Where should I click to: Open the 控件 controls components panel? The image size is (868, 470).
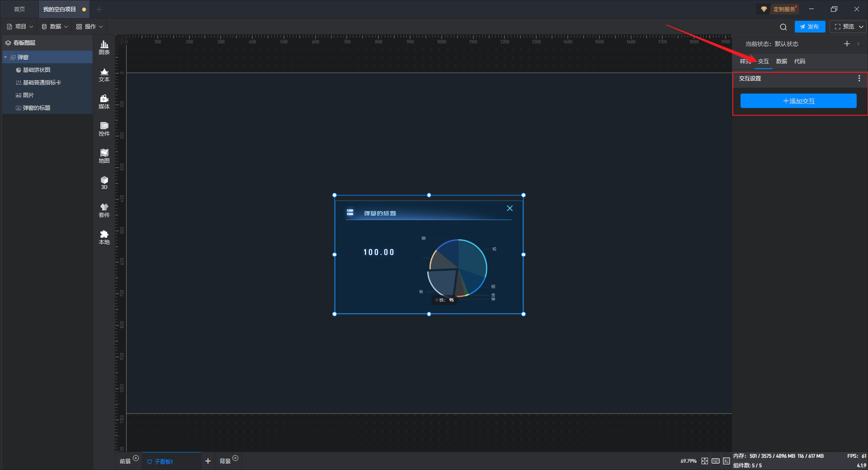click(104, 129)
